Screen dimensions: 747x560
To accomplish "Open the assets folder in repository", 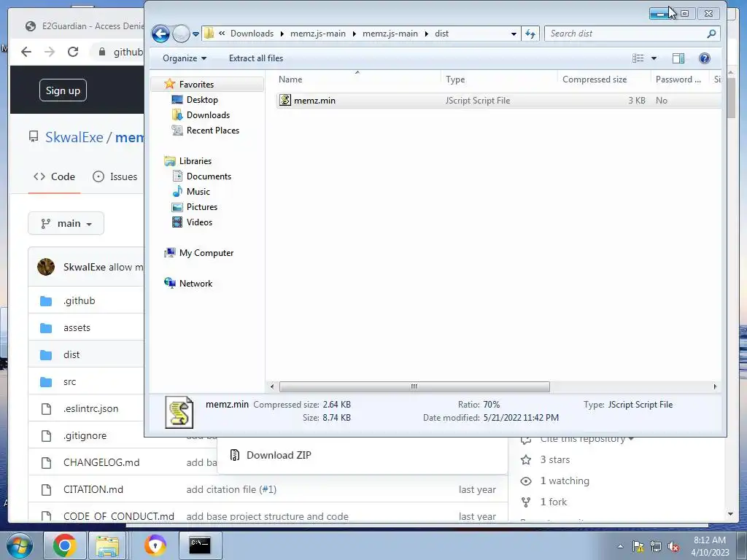I will [77, 328].
